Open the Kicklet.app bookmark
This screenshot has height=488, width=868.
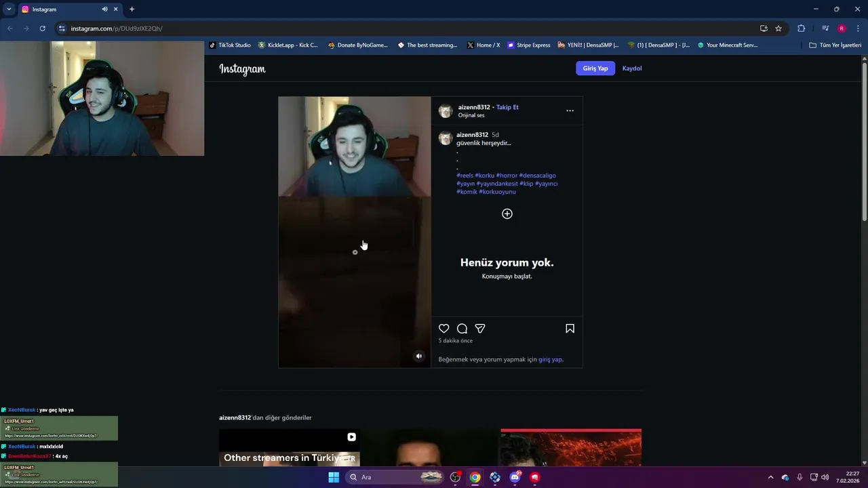tap(288, 45)
